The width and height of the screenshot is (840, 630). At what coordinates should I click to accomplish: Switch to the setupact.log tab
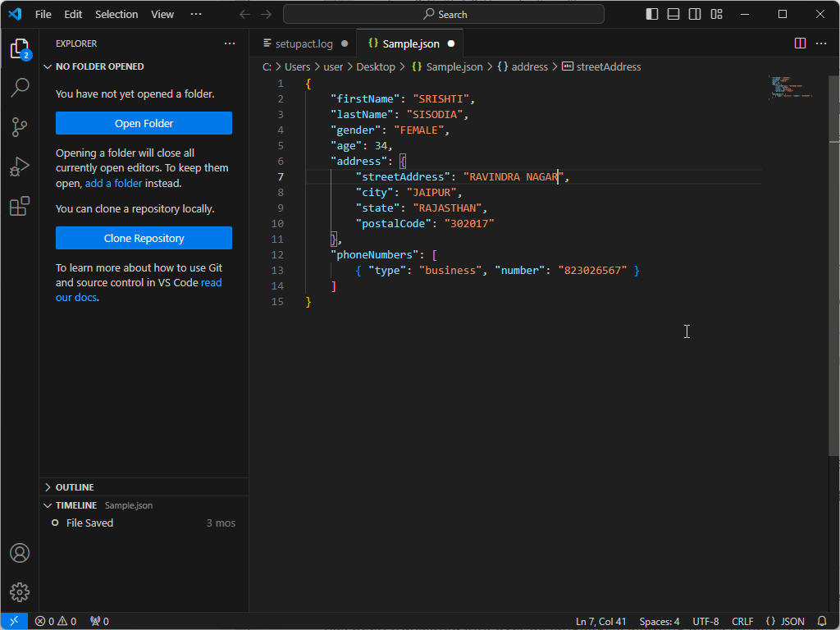pos(304,44)
